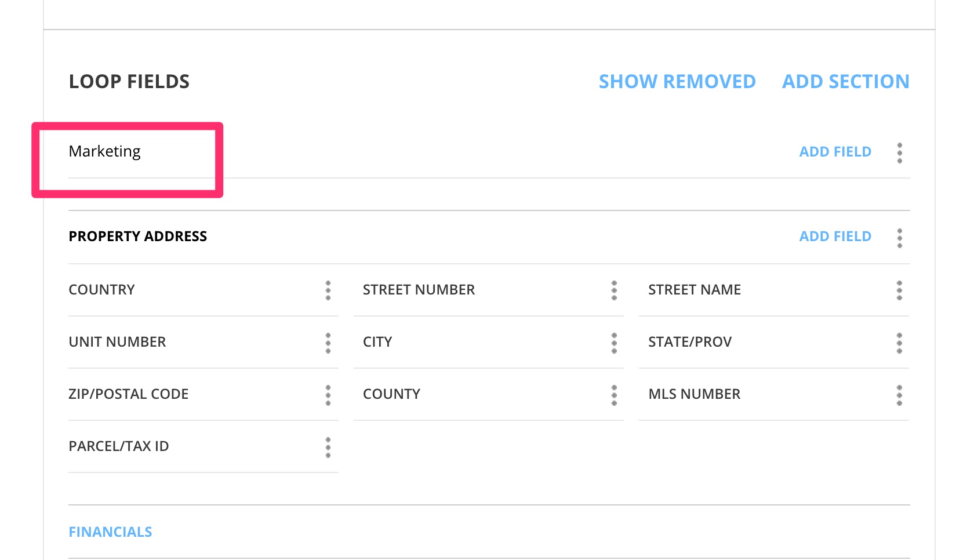Open options menu for Country field
This screenshot has height=560, width=974.
pyautogui.click(x=328, y=290)
